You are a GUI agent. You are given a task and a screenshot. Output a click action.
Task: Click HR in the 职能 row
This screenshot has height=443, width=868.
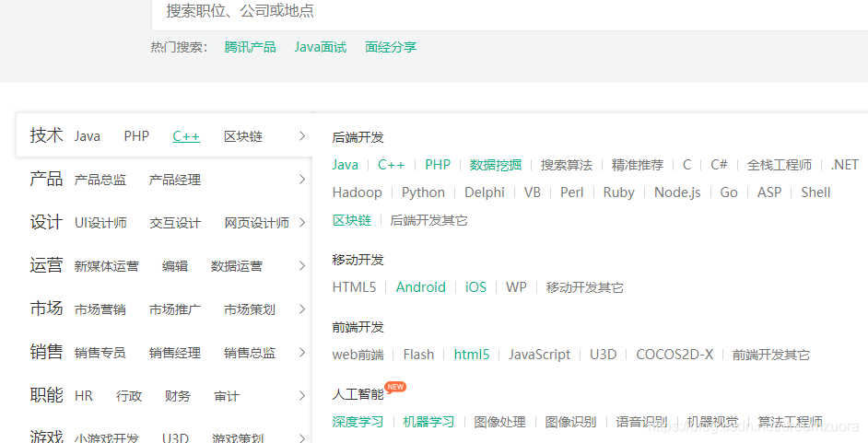tap(84, 396)
